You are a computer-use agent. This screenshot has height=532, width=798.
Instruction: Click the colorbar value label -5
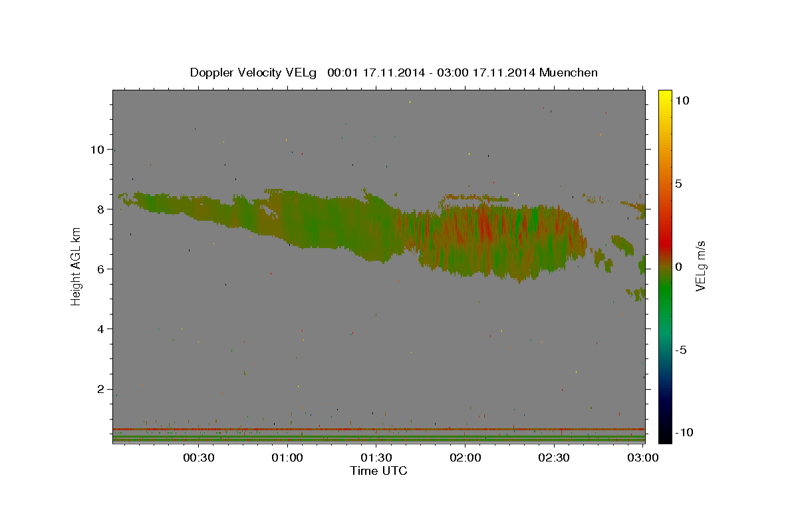(681, 350)
